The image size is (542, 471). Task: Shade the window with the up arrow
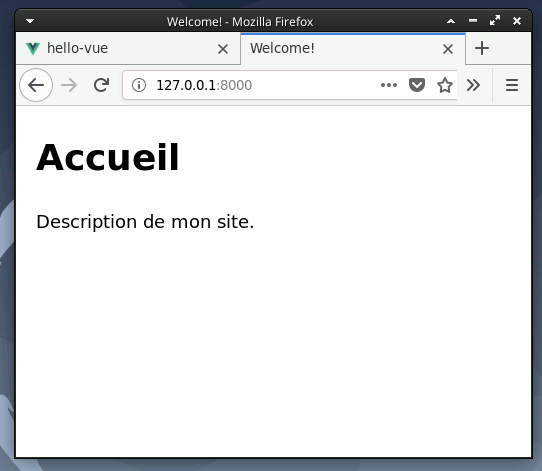coord(451,21)
